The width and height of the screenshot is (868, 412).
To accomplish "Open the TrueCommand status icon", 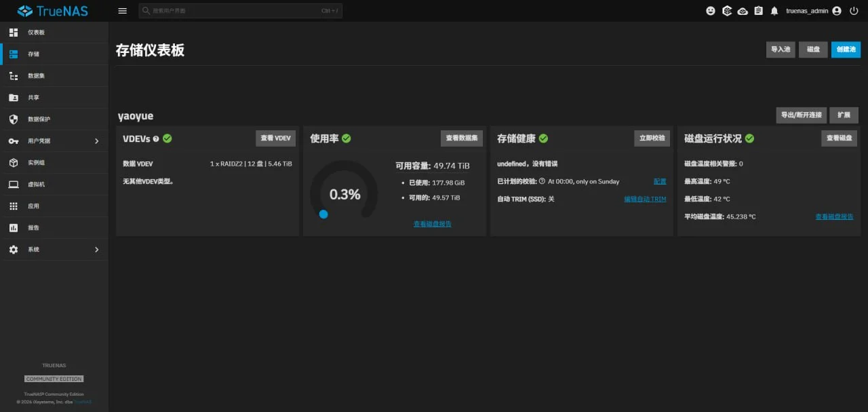I will [727, 11].
